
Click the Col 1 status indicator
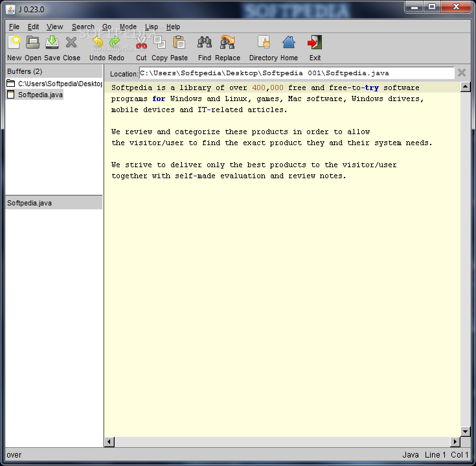point(459,455)
